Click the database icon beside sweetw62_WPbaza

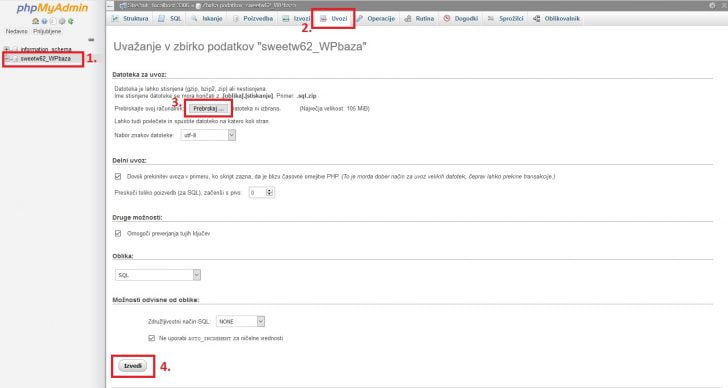[15, 59]
